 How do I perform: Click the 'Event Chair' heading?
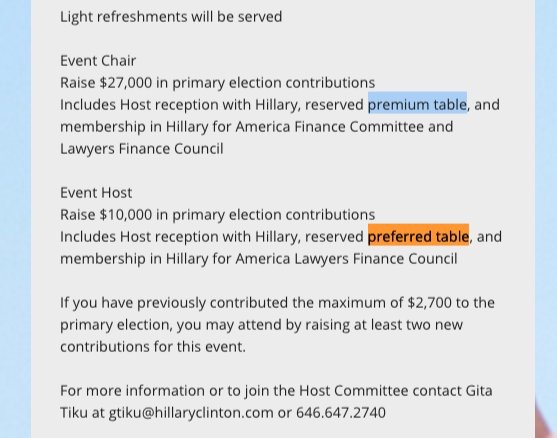98,61
